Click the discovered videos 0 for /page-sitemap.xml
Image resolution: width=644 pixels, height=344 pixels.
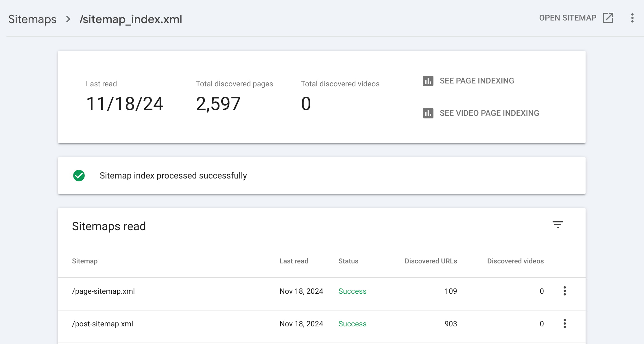542,291
